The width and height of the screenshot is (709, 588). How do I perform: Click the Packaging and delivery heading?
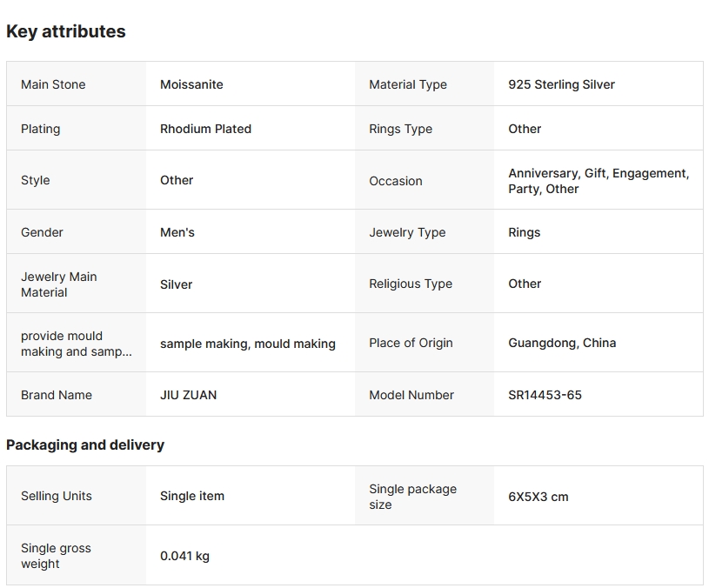coord(85,444)
